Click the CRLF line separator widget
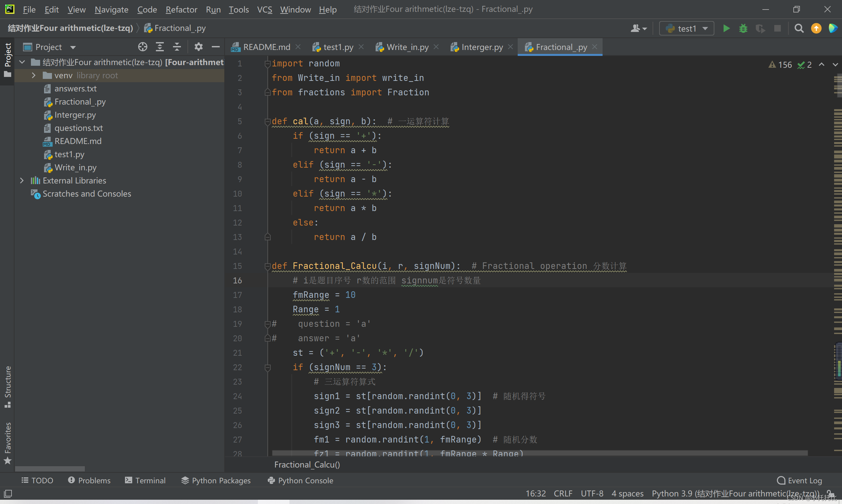842x504 pixels. tap(563, 493)
